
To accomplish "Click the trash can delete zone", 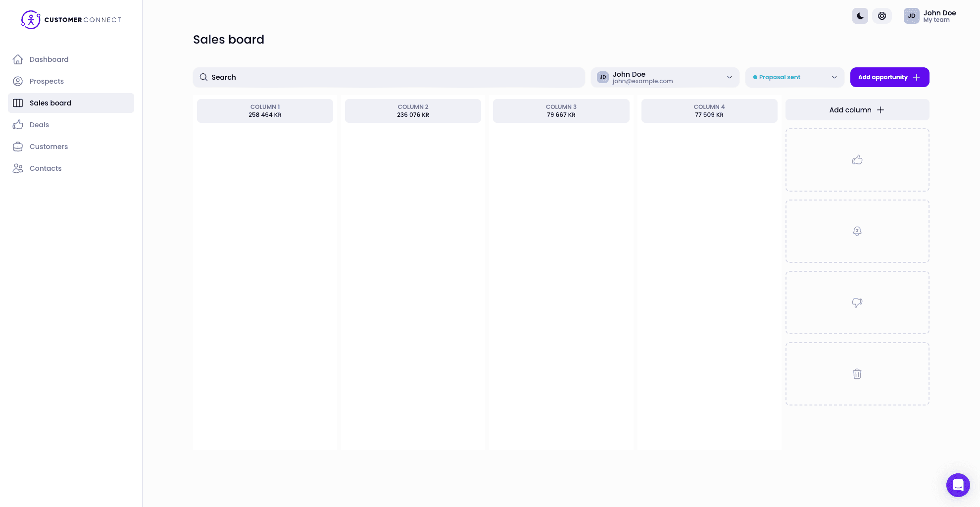I will [857, 374].
